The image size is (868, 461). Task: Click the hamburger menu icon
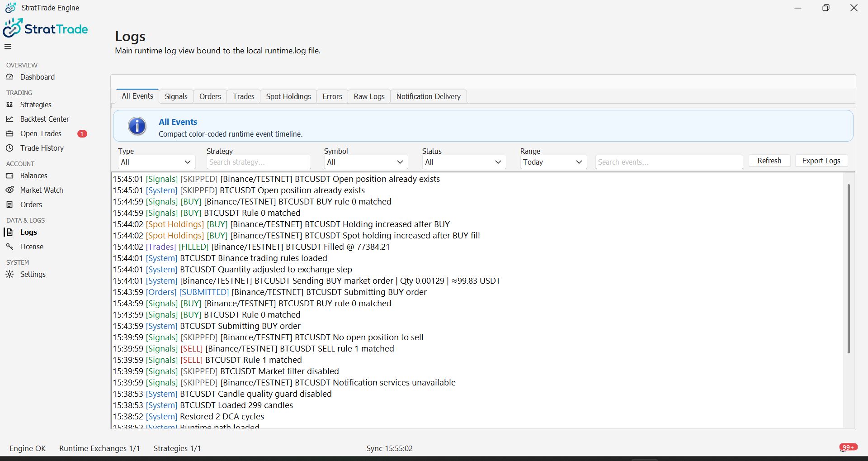coord(8,47)
